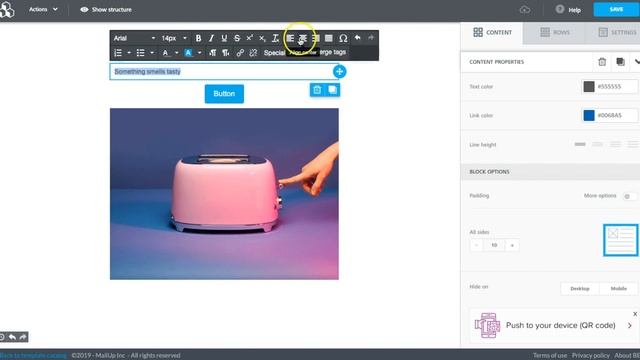Screen dimensions: 640x360
Task: Apply italic formatting
Action: (x=211, y=38)
